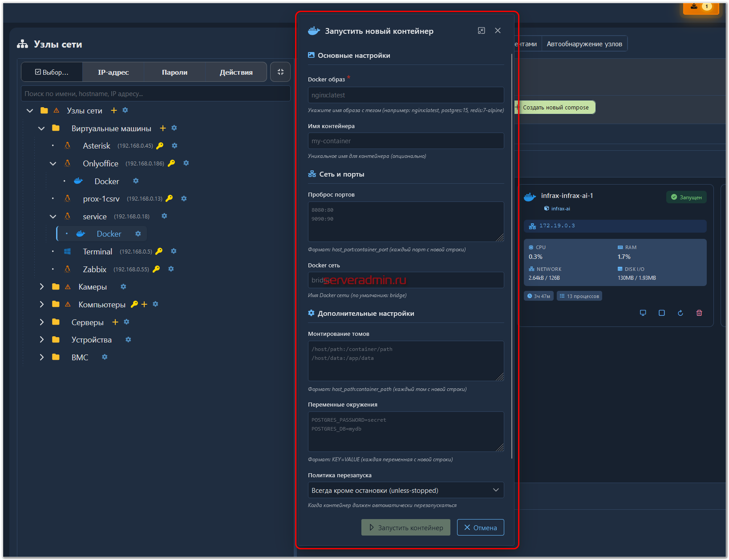Image resolution: width=729 pixels, height=560 pixels.
Task: Restart the infrax-infrax-ai-1 container
Action: click(x=680, y=313)
